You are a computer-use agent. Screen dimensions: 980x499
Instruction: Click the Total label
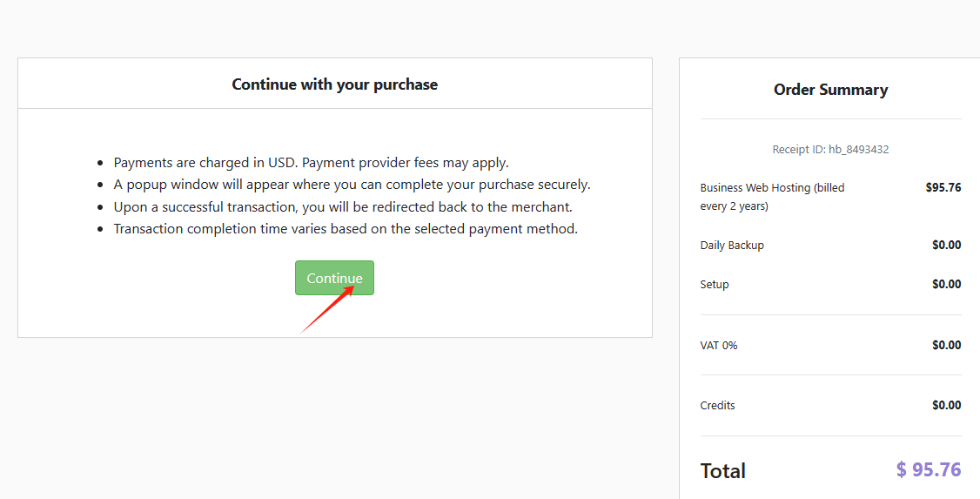point(723,471)
